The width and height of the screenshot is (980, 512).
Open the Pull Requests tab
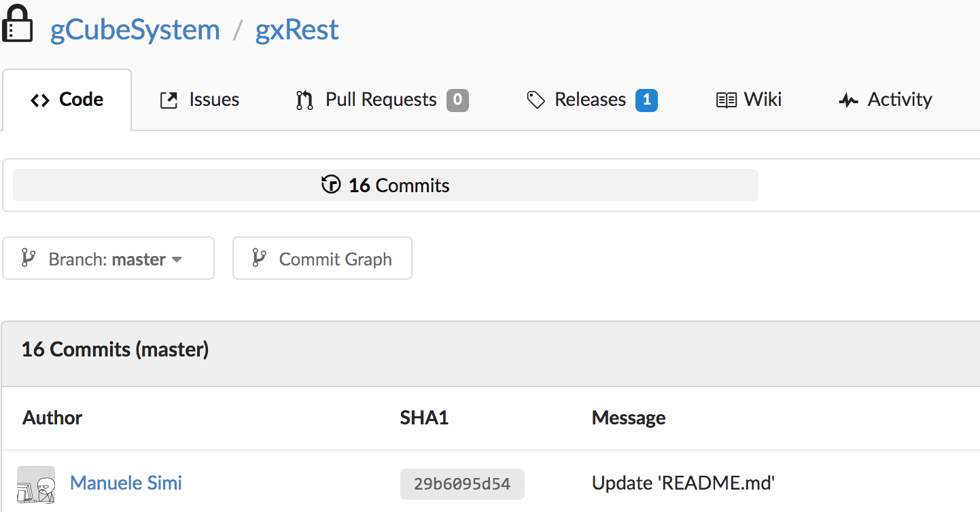[x=382, y=100]
